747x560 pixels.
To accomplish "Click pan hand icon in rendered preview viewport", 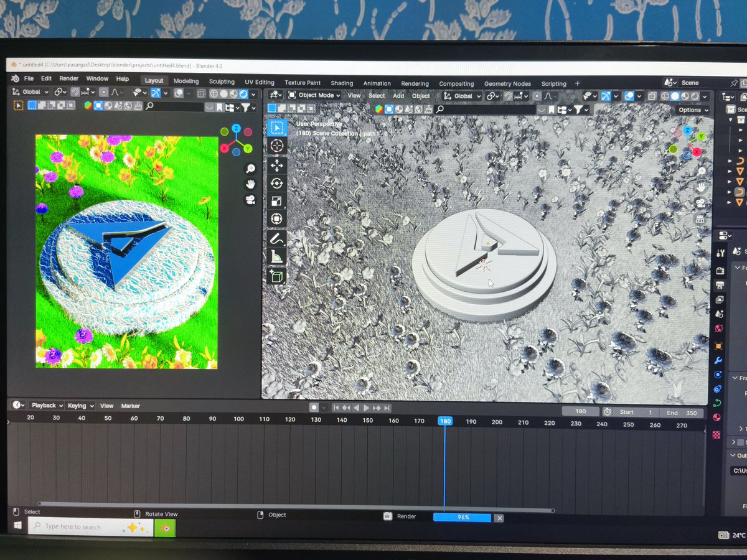I will click(250, 184).
